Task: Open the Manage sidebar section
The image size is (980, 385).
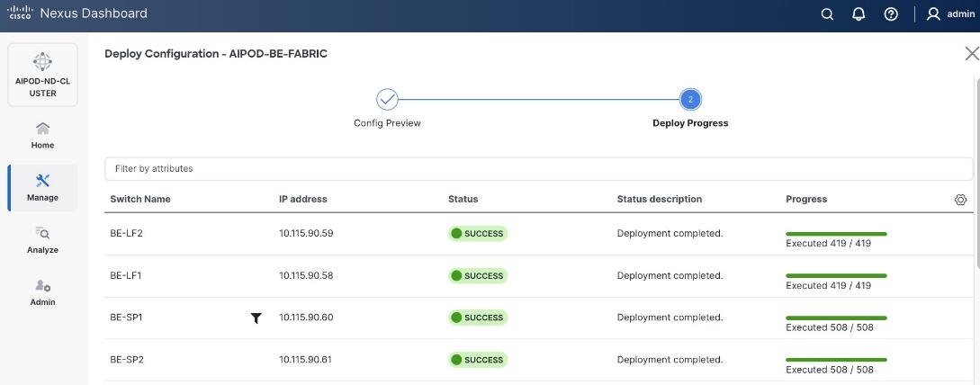Action: click(x=42, y=187)
